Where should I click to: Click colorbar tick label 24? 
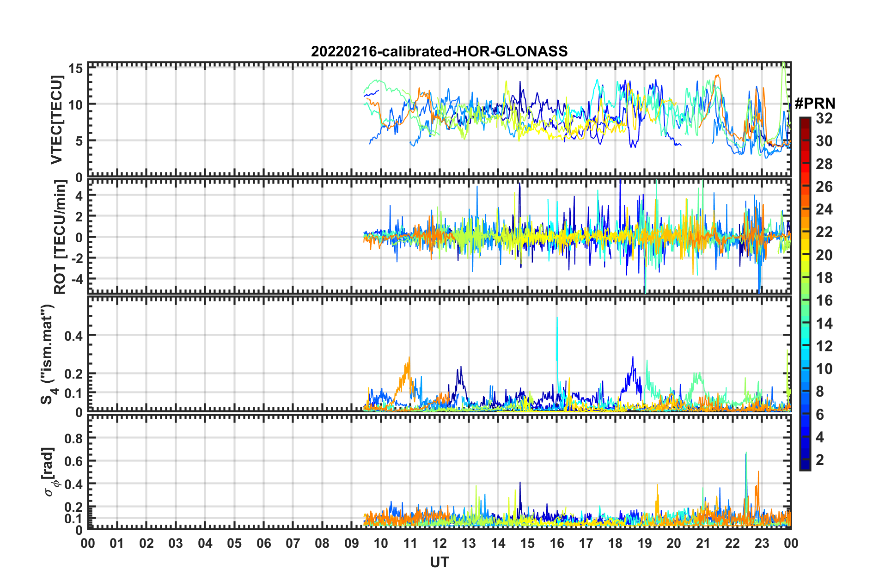[x=824, y=209]
